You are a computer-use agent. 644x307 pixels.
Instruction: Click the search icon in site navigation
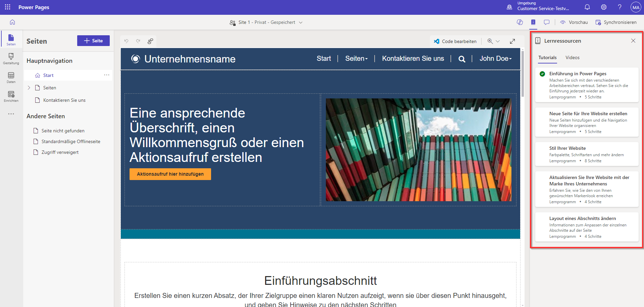pos(462,59)
